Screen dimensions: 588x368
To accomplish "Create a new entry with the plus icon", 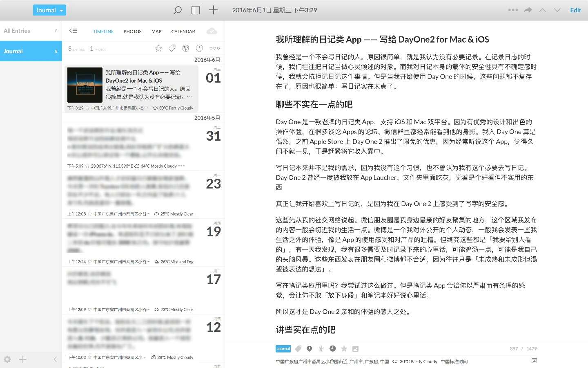I will pyautogui.click(x=213, y=10).
